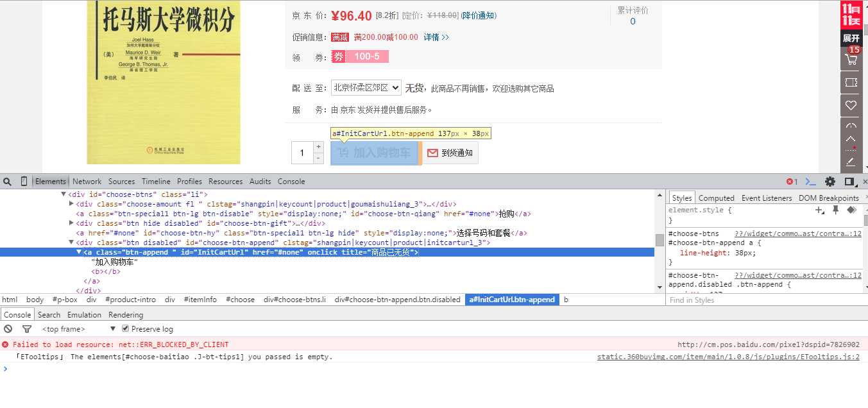
Task: Open DevTools settings gear
Action: pyautogui.click(x=830, y=182)
